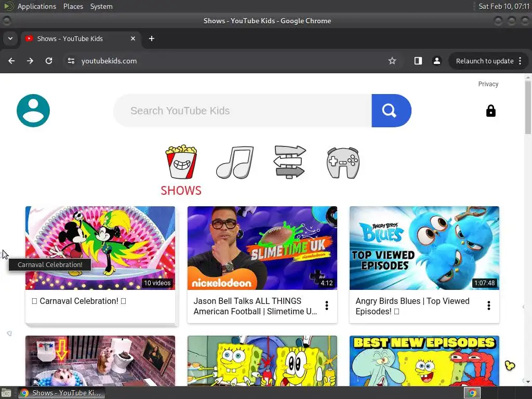Viewport: 532px width, 399px height.
Task: Go forward with the browser forward arrow
Action: coord(30,61)
